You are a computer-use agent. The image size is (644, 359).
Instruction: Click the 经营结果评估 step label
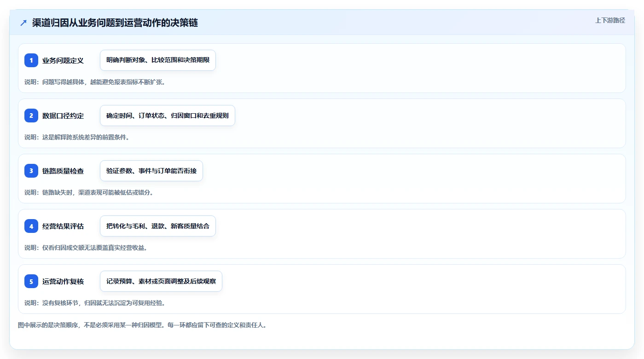63,226
